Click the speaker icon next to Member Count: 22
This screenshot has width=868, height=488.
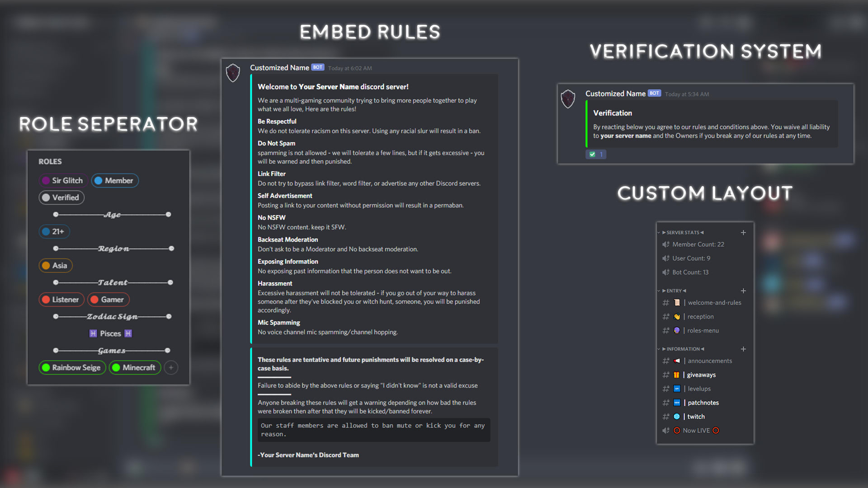click(665, 244)
